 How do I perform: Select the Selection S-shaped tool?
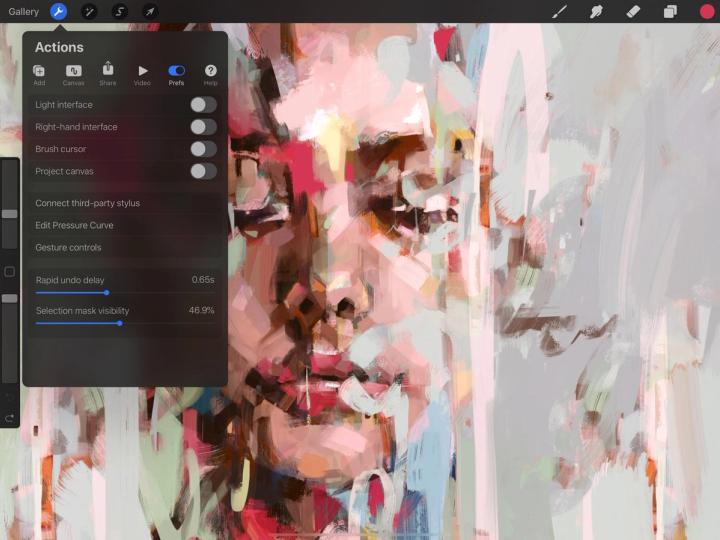119,11
